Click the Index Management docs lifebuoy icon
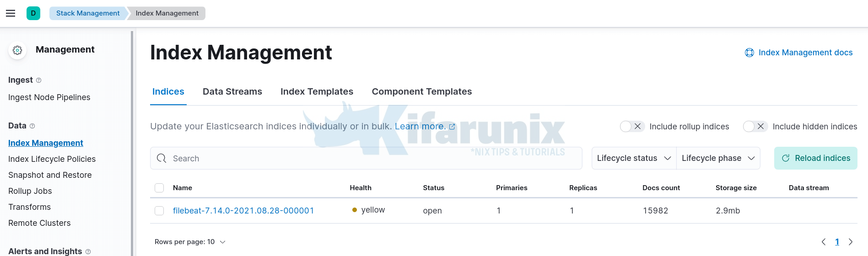 [749, 53]
